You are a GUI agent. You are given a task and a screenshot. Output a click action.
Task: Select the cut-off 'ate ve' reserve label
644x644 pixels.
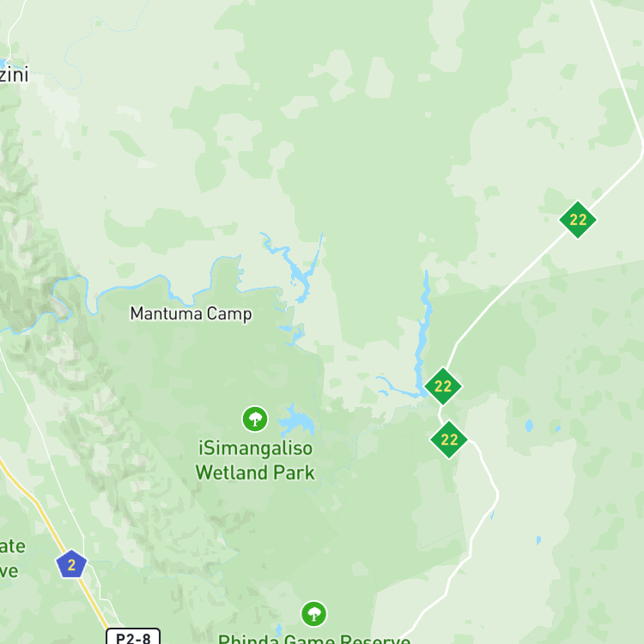click(x=11, y=559)
